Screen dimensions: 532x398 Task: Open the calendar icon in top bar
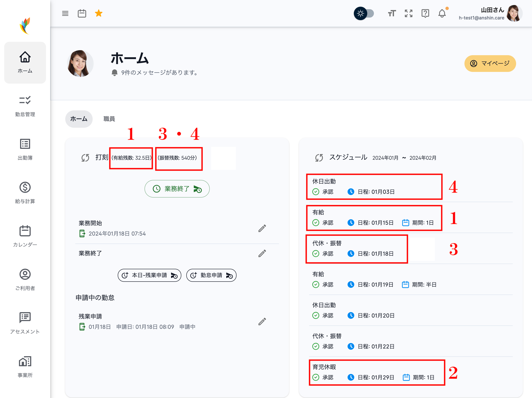pyautogui.click(x=82, y=13)
